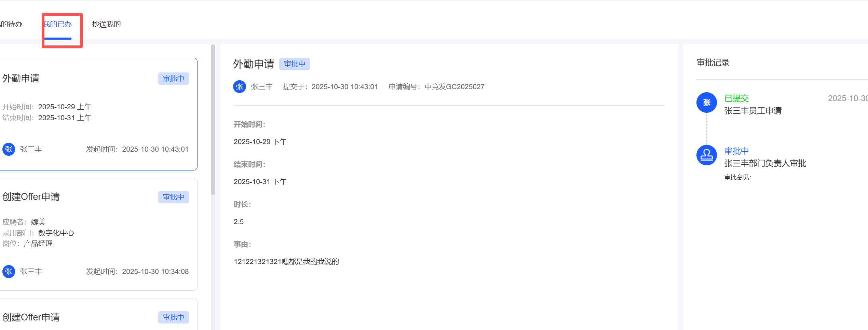This screenshot has height=330, width=868.
Task: Click the 外勤申请 heading in the detail panel
Action: 254,64
